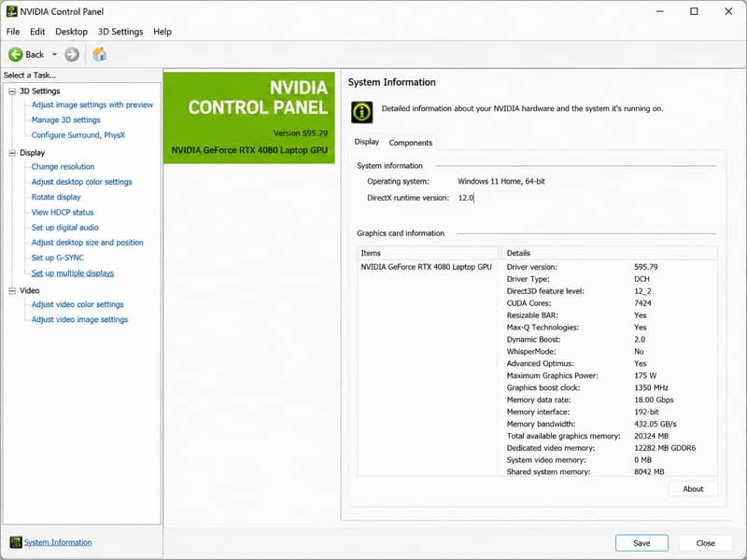Open Change resolution
The height and width of the screenshot is (560, 747).
[63, 167]
